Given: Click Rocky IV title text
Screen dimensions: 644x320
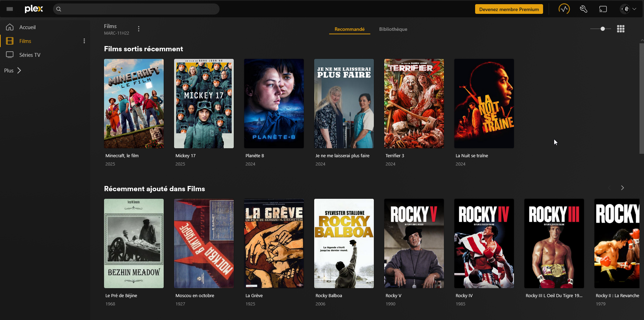Looking at the screenshot, I should (x=464, y=295).
